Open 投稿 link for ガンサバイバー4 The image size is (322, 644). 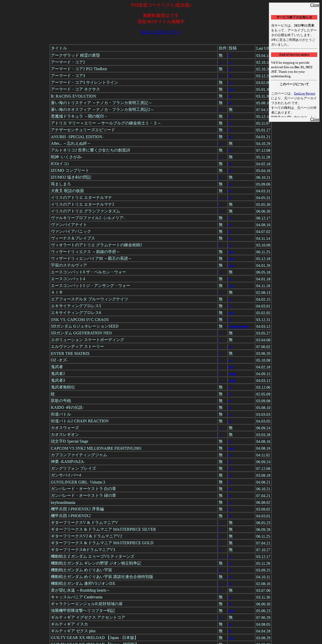click(x=230, y=475)
